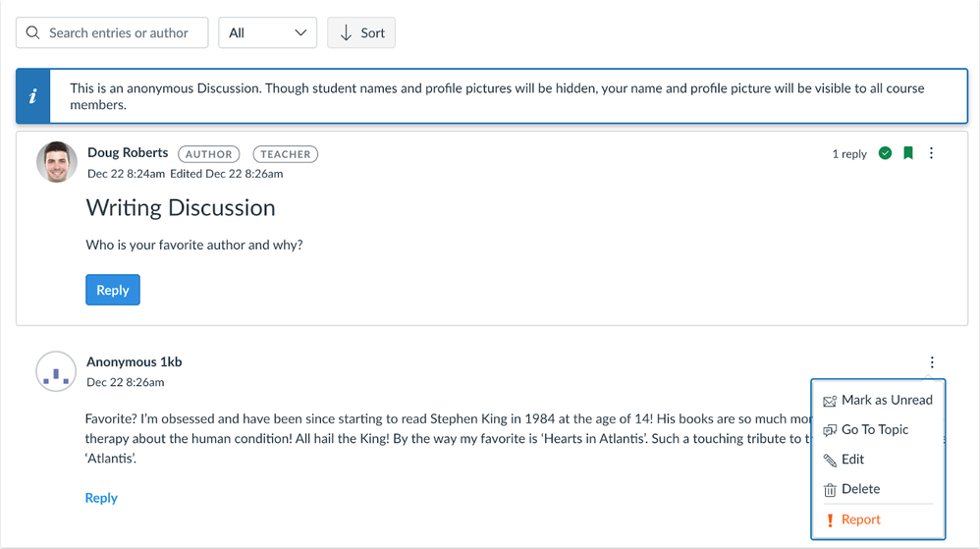Open Writing Discussion topic options kebab menu
The width and height of the screenshot is (980, 549).
931,153
